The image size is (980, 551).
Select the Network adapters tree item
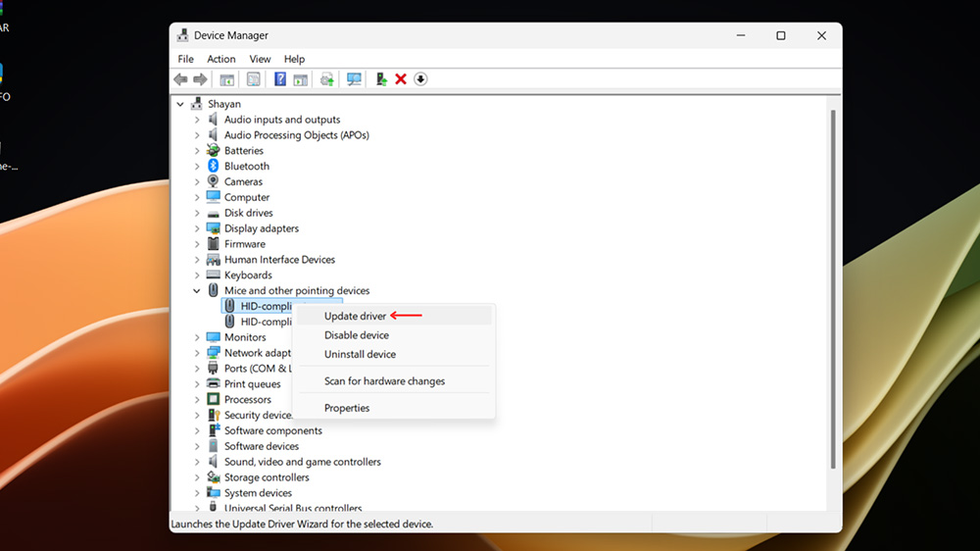(x=258, y=353)
